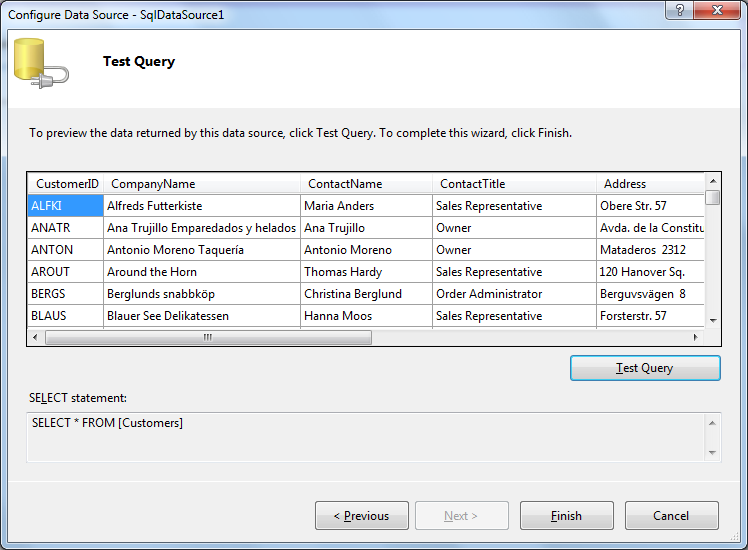Select the Order Administrator title cell
Viewport: 748px width, 550px height.
click(x=514, y=294)
